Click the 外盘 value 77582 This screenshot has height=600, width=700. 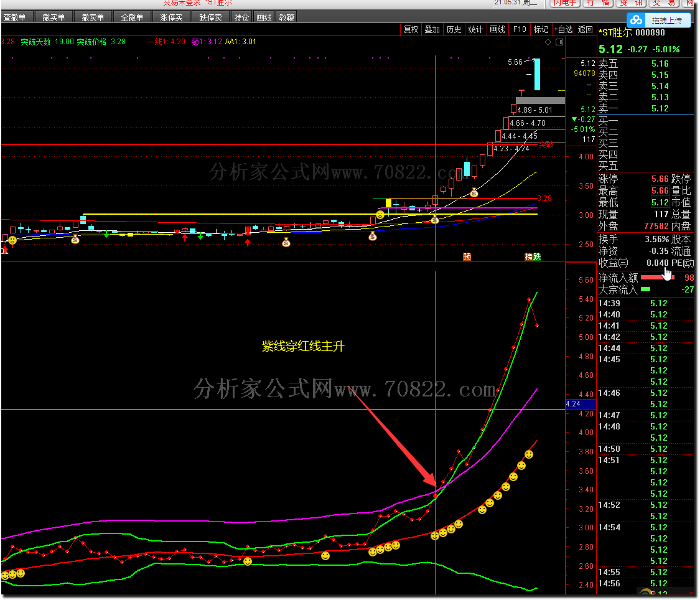tap(656, 227)
